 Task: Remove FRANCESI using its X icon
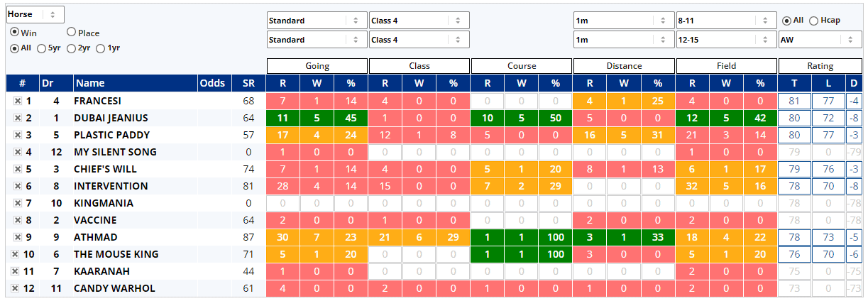[17, 101]
